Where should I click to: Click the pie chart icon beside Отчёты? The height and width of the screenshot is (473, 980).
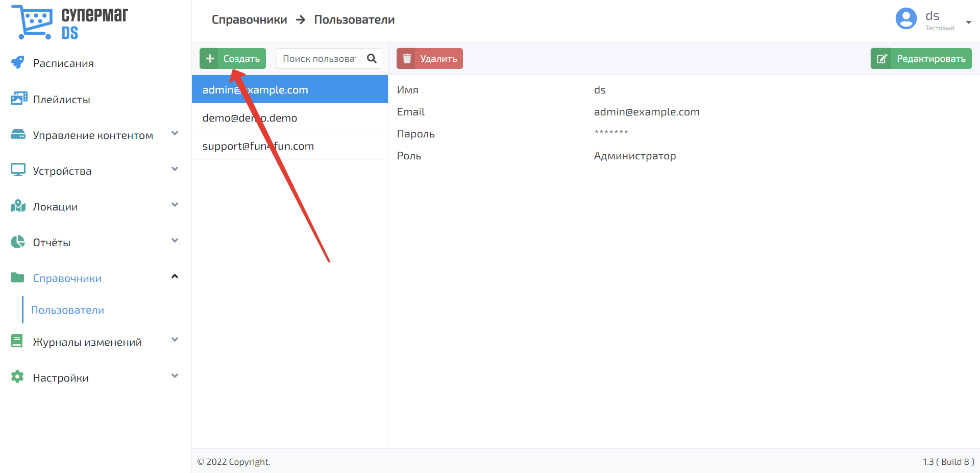coord(18,242)
